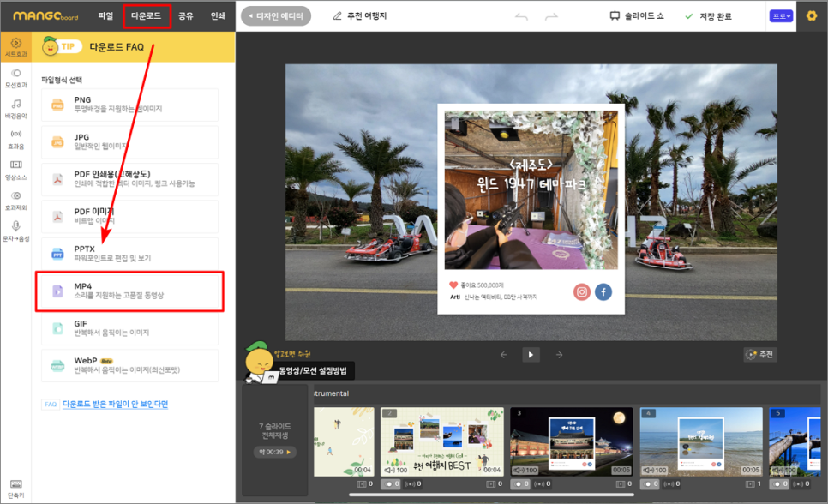Open the 다운로드 menu

click(x=147, y=15)
